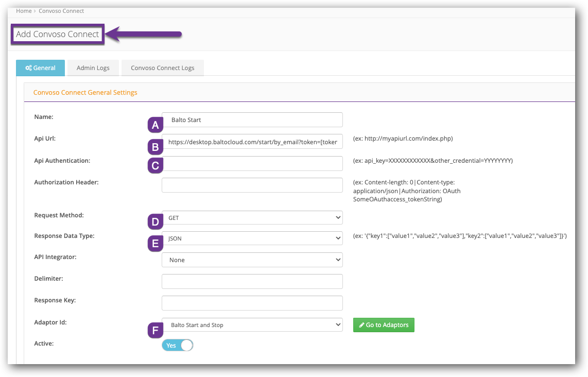Toggle the Active switch off

[177, 346]
